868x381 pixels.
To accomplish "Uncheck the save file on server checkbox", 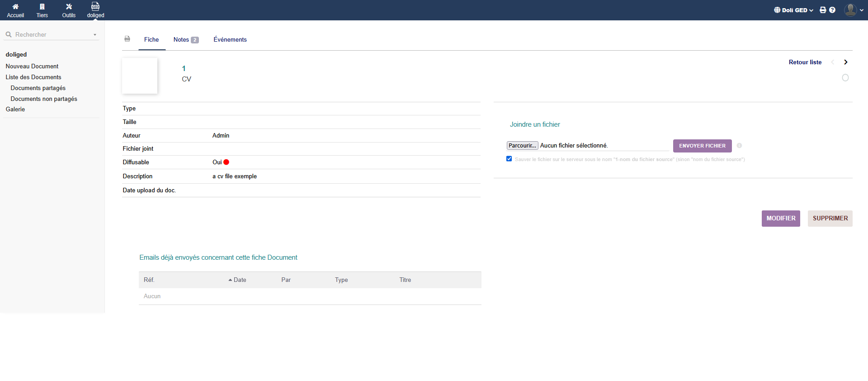I will coord(509,159).
